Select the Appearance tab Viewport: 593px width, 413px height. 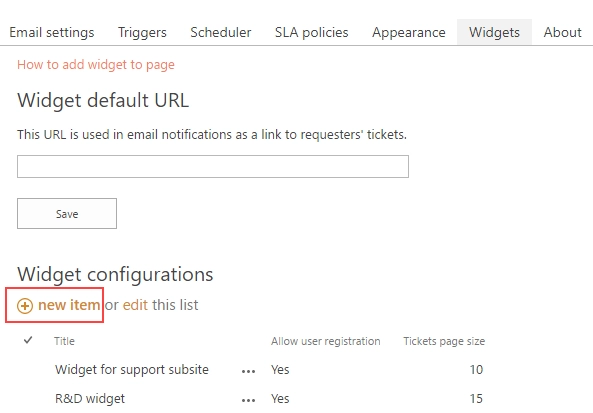coord(409,32)
